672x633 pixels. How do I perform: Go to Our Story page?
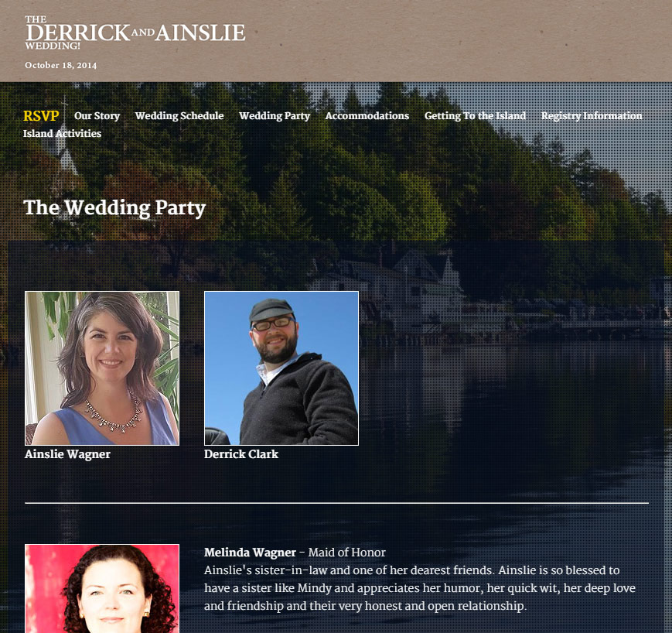click(97, 116)
